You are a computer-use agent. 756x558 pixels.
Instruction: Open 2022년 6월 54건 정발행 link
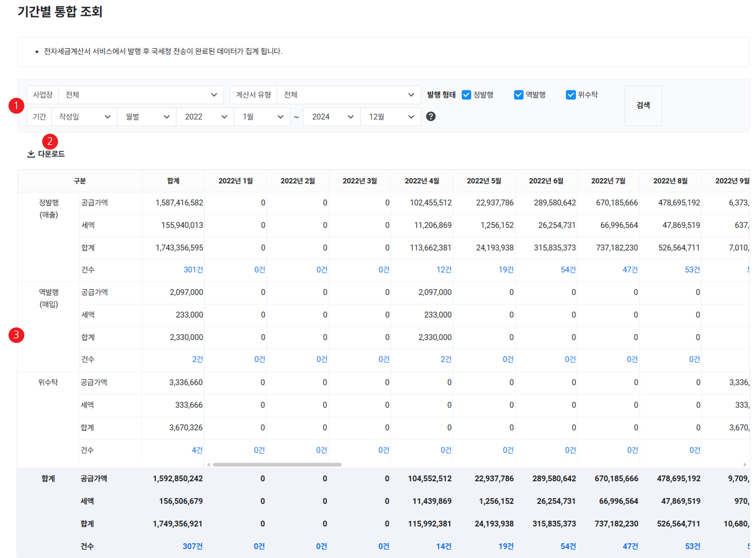(568, 270)
